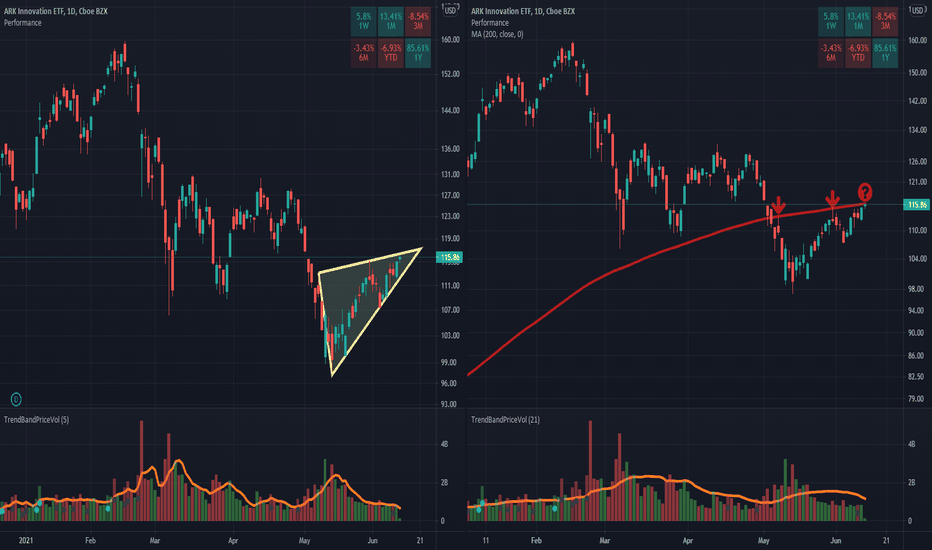Click the 13.41% 1M cell on the MA 200 chart
This screenshot has height=550, width=932.
(x=858, y=21)
